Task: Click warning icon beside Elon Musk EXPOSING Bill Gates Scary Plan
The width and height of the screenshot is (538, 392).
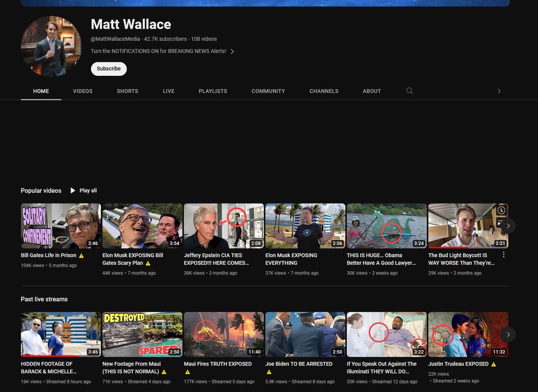Action: pos(148,263)
